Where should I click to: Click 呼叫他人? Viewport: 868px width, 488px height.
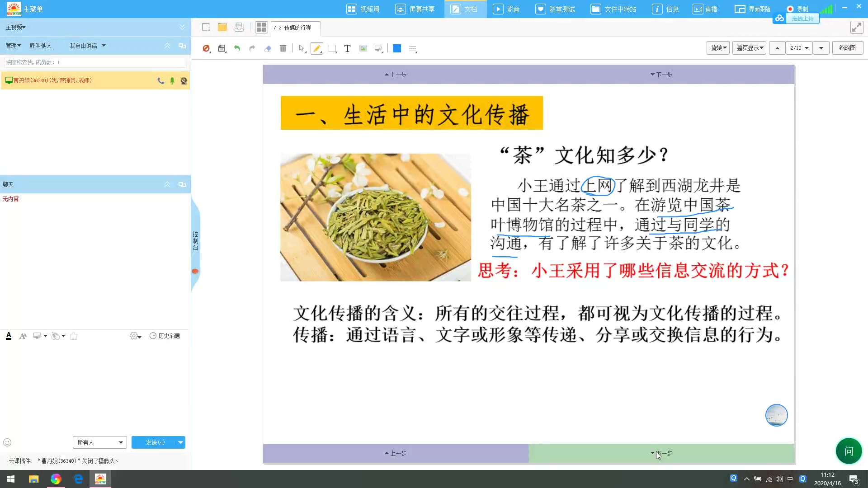tap(41, 46)
